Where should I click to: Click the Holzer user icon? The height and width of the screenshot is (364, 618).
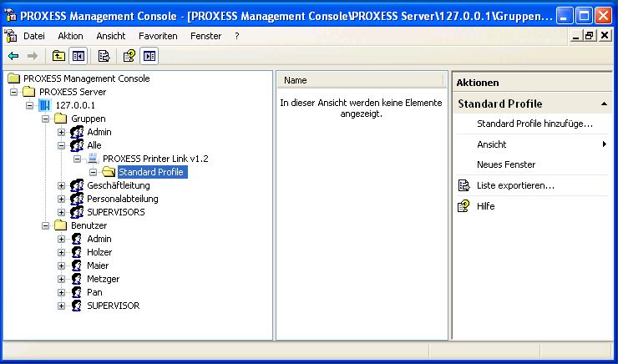(77, 252)
